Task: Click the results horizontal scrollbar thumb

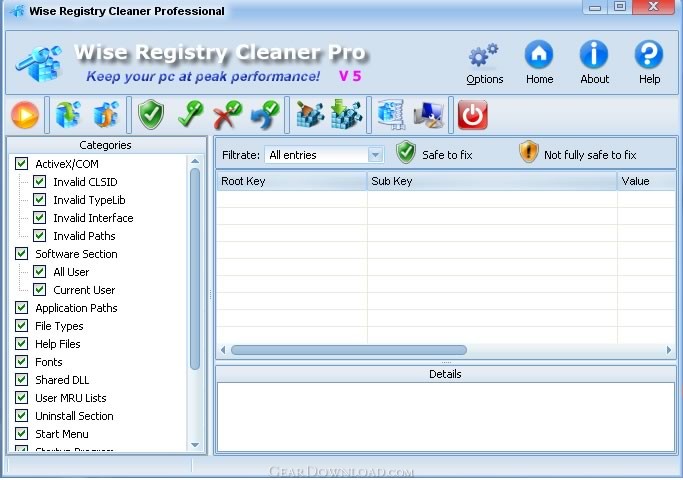Action: coord(348,350)
